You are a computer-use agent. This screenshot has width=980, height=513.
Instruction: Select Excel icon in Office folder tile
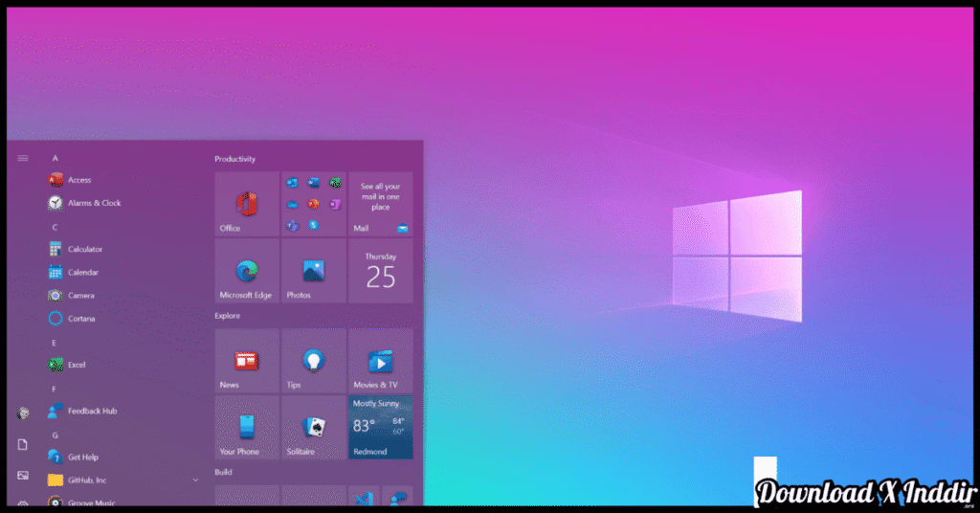[336, 183]
